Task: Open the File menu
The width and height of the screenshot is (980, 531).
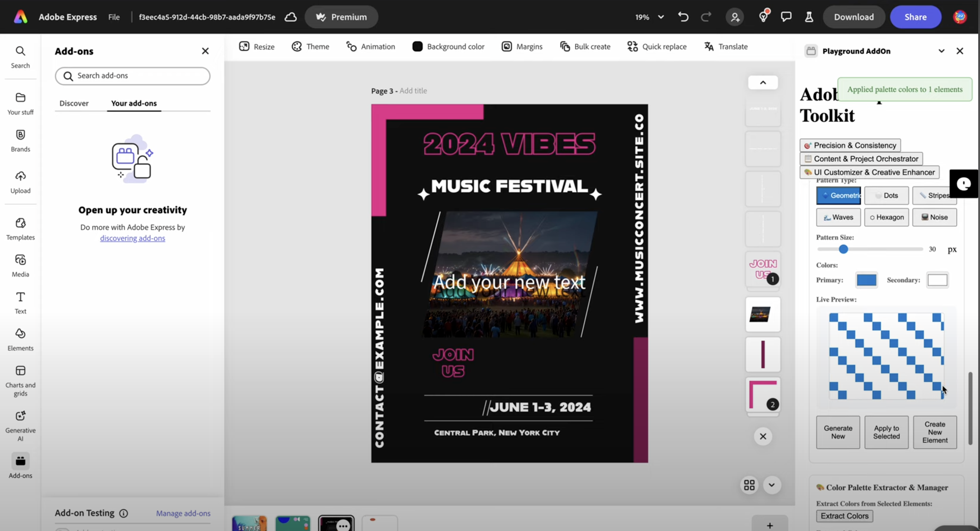Action: (114, 17)
